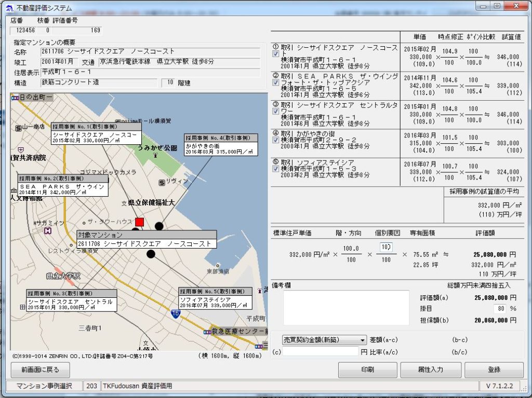
Task: Click the リヴィン store icon on map
Action: pyautogui.click(x=162, y=182)
